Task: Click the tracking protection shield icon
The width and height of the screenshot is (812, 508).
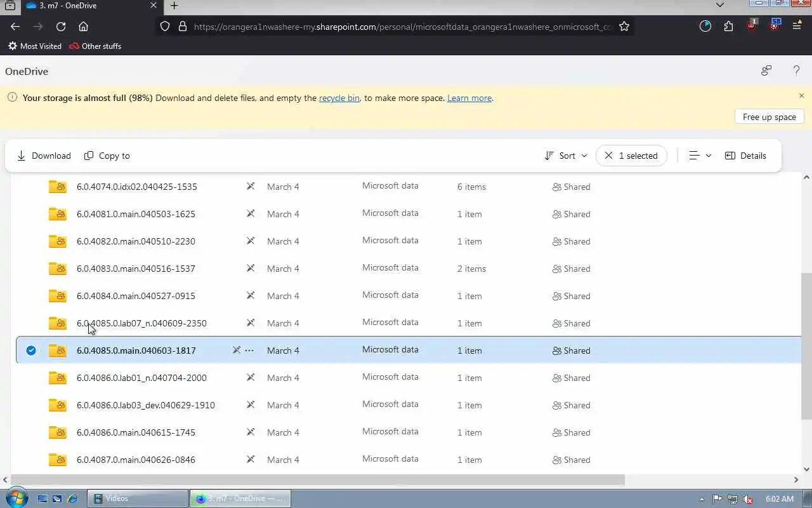Action: click(165, 27)
